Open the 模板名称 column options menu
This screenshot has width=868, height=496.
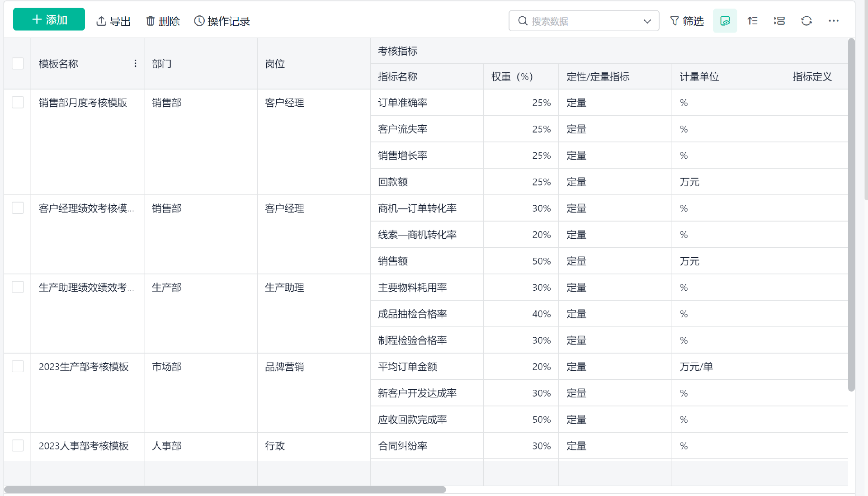click(135, 64)
